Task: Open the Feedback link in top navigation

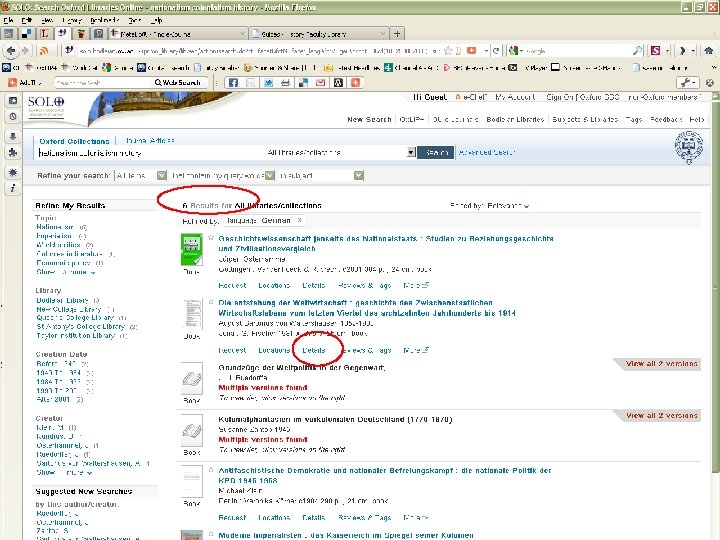Action: (x=666, y=119)
